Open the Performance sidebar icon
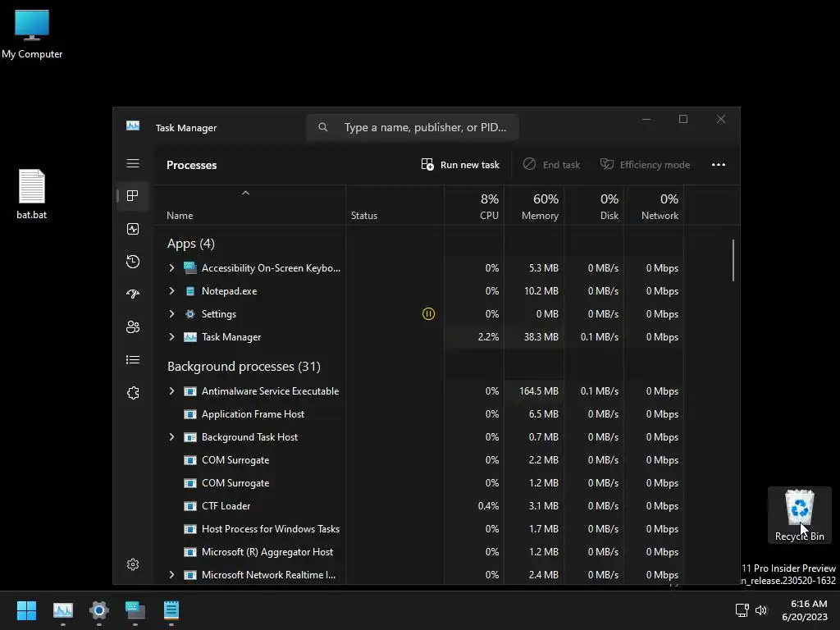The height and width of the screenshot is (630, 840). [133, 229]
